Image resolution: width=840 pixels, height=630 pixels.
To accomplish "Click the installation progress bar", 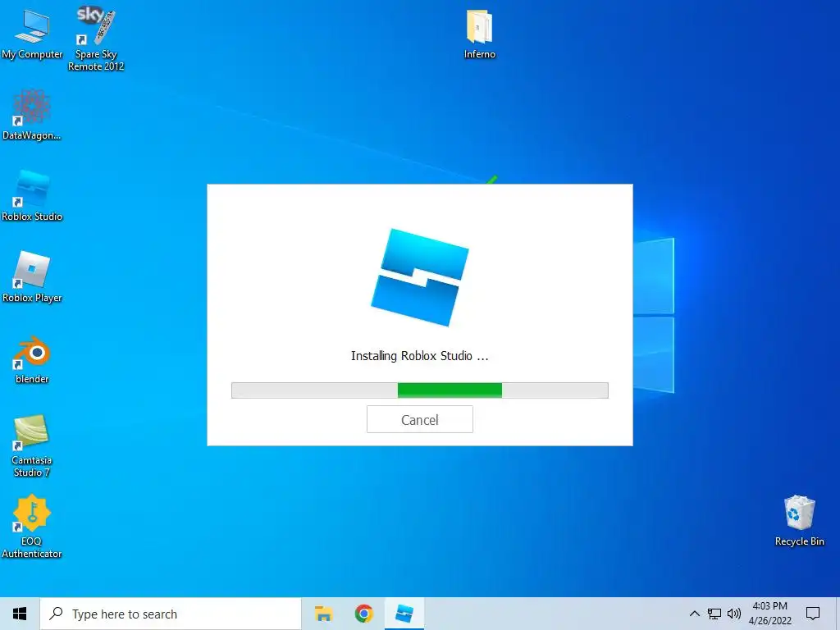I will (419, 390).
